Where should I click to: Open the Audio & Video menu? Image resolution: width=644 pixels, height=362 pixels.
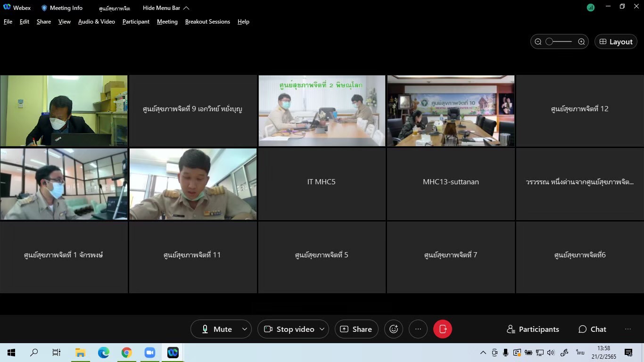pyautogui.click(x=96, y=22)
